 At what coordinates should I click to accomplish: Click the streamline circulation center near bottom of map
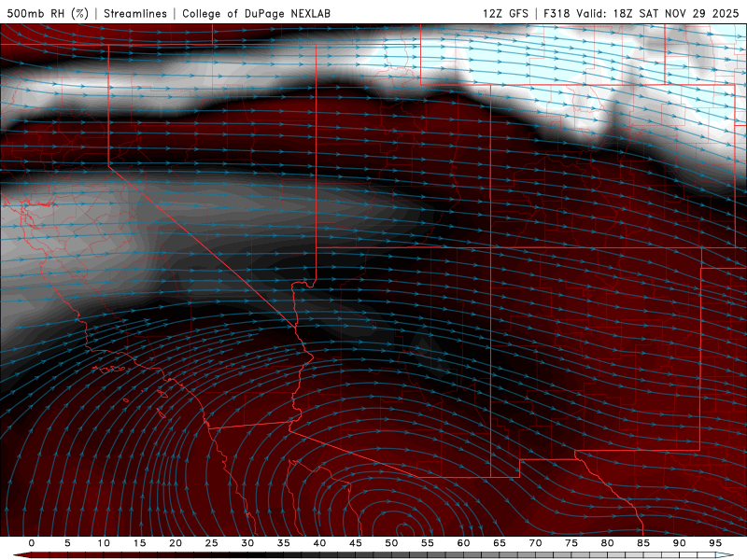click(404, 529)
